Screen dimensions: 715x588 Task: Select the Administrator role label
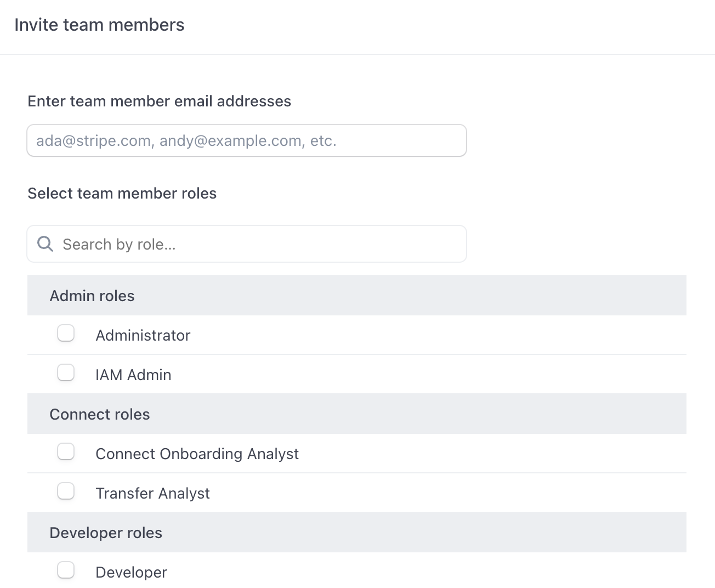143,335
